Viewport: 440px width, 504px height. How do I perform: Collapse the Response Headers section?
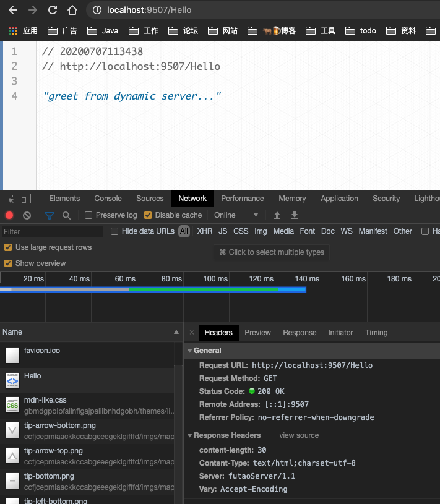coord(190,435)
